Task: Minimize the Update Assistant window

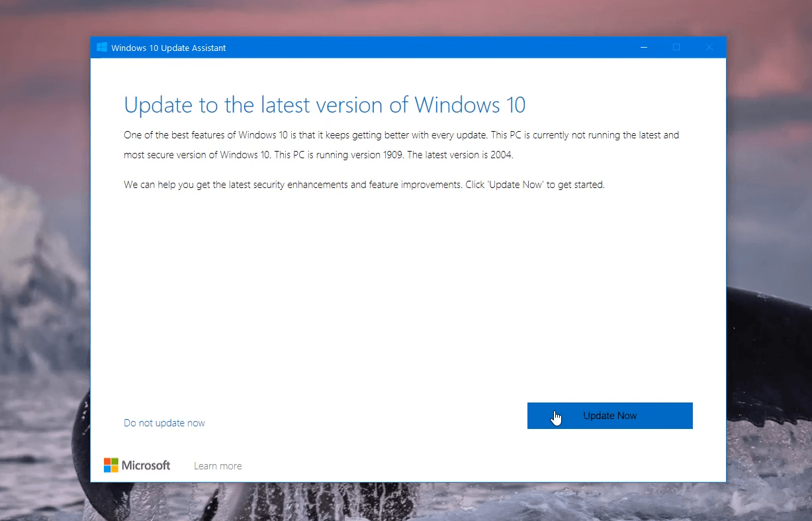Action: pyautogui.click(x=644, y=48)
